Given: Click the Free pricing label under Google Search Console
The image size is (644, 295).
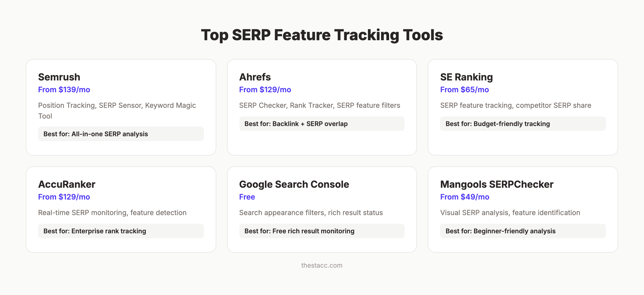Looking at the screenshot, I should click(247, 197).
